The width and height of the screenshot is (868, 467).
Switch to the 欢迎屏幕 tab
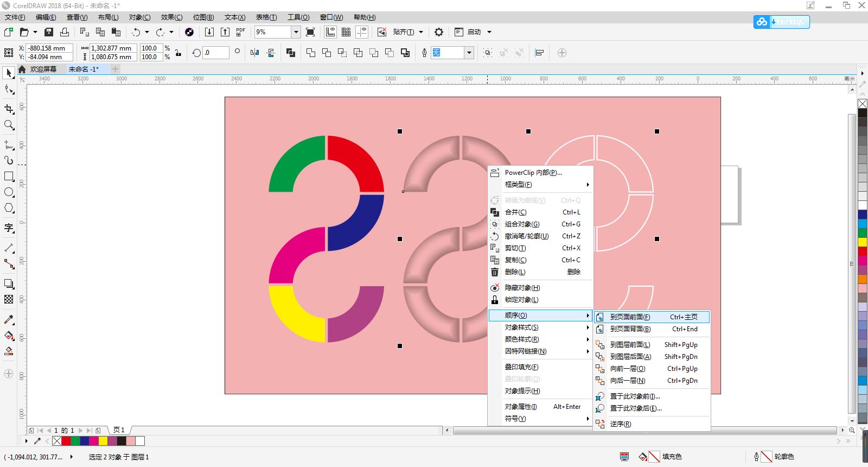point(43,69)
